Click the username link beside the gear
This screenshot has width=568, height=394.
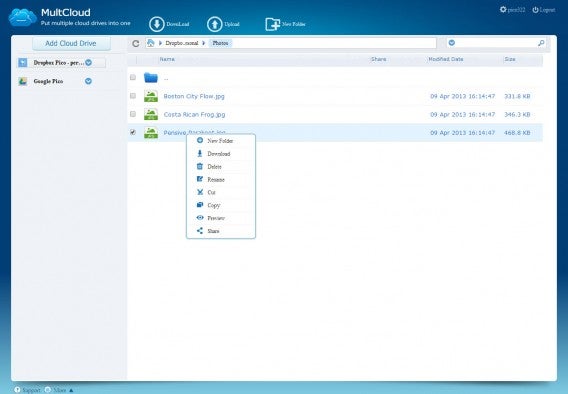tap(516, 10)
